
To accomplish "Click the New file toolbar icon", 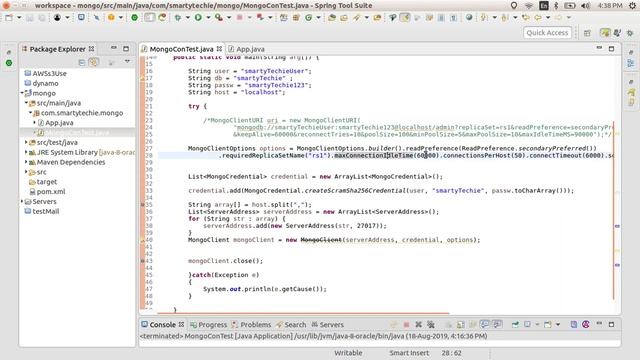I will click(9, 18).
